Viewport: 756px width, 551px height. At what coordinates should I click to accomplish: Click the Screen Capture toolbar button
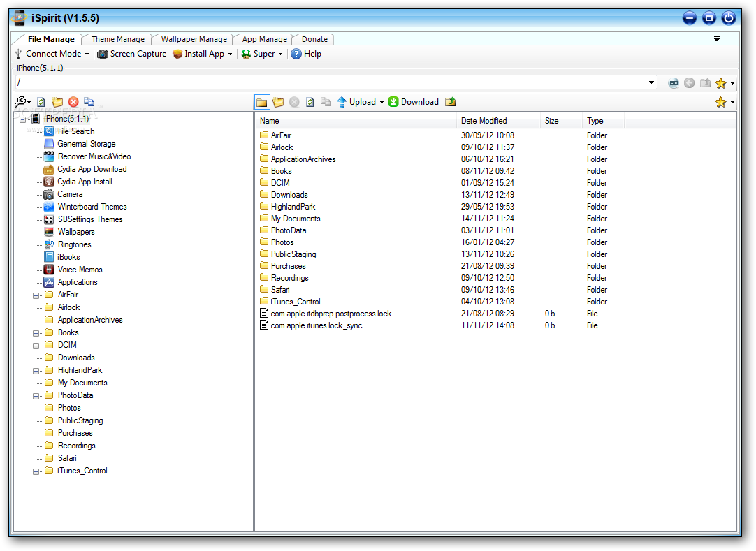(x=132, y=54)
